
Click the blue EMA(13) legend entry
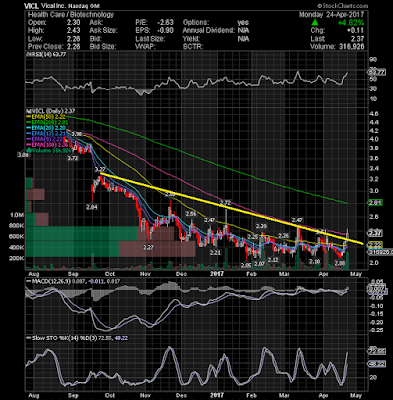pyautogui.click(x=47, y=134)
